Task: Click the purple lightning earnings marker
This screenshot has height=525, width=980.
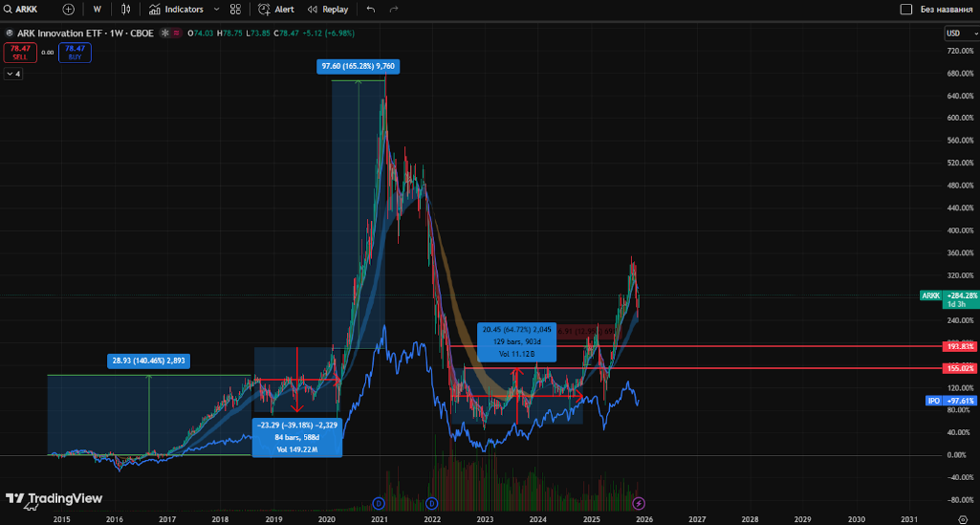Action: pos(640,503)
